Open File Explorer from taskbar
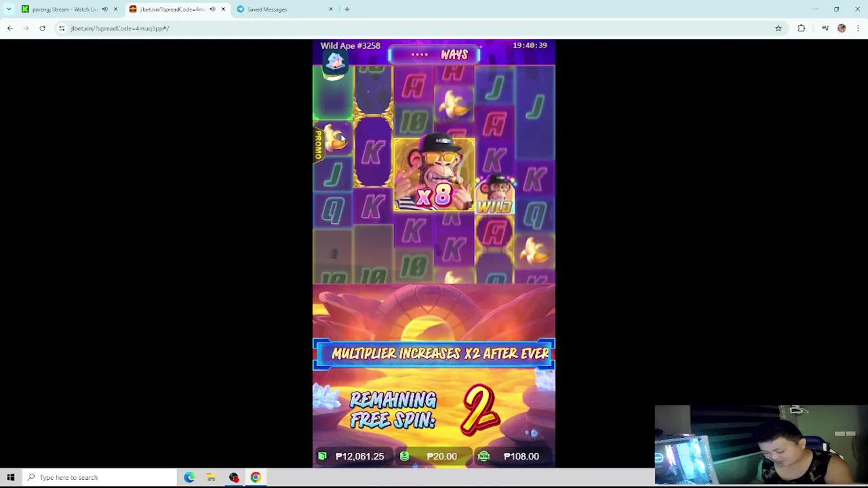The image size is (868, 488). 211,477
